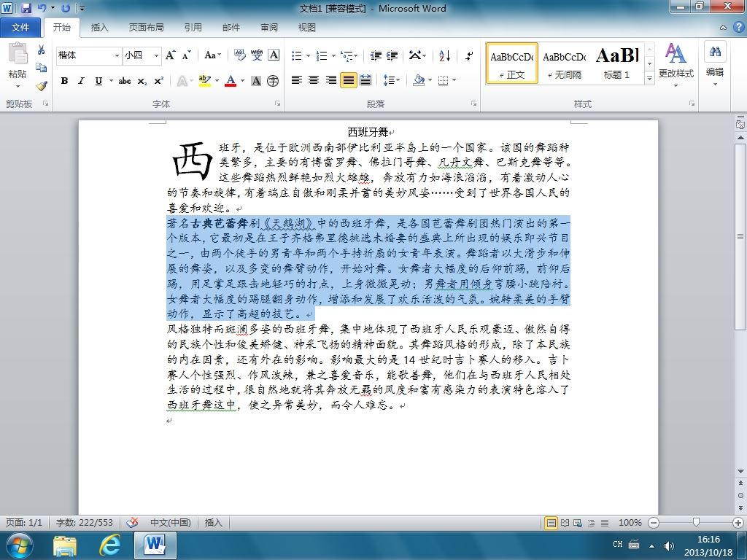This screenshot has width=747, height=560.
Task: Align text left
Action: 296,80
